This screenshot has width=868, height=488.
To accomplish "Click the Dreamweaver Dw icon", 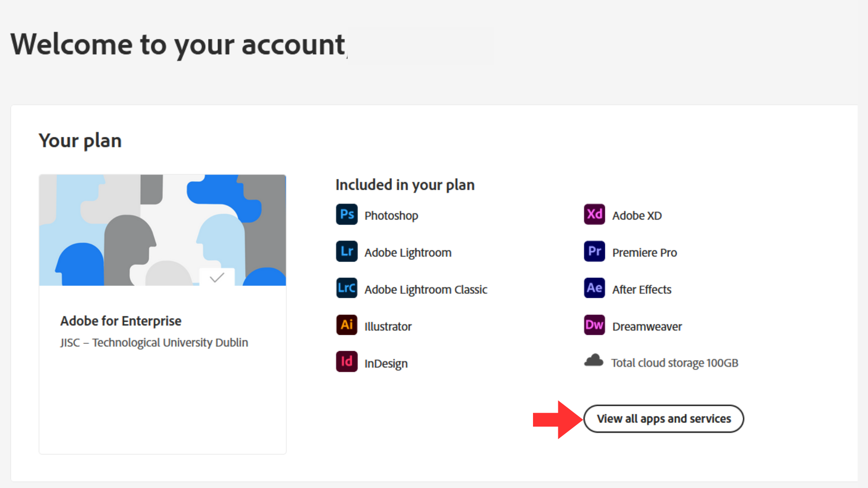I will (x=594, y=325).
